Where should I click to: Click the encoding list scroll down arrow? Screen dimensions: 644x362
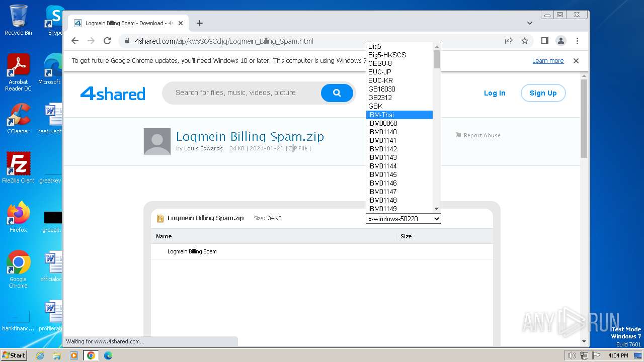click(x=437, y=209)
